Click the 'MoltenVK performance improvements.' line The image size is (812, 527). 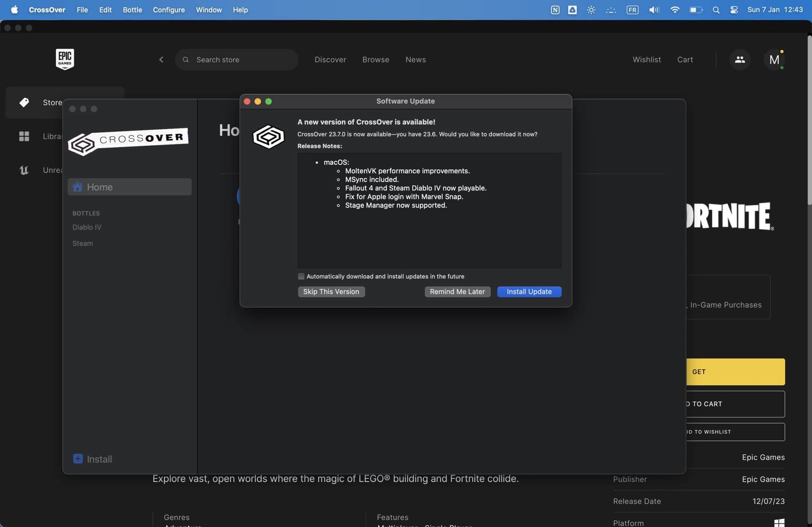point(407,171)
